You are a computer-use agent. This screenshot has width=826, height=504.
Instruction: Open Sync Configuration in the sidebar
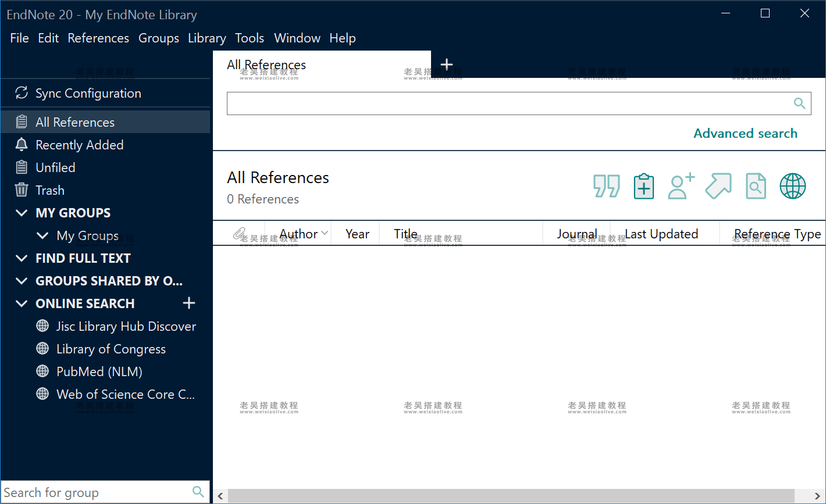88,93
